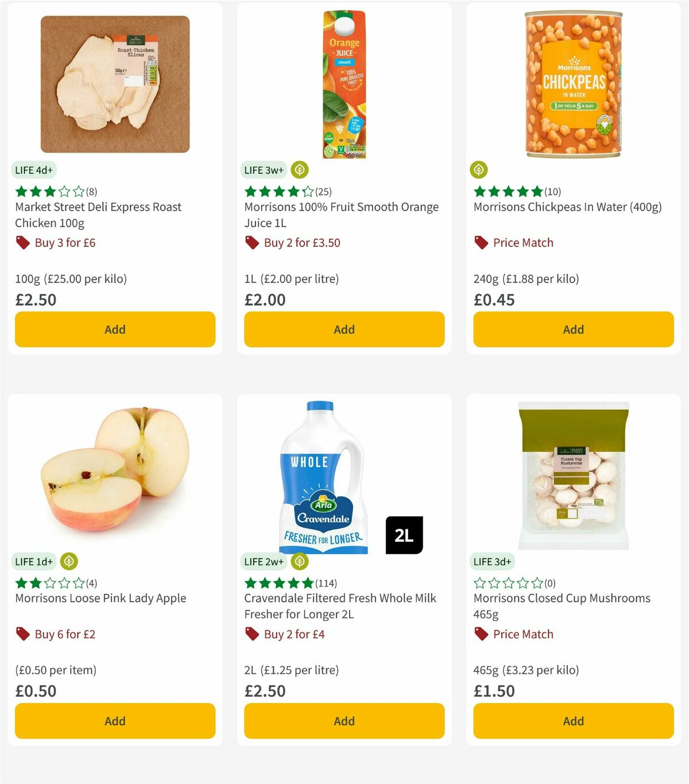689x784 pixels.
Task: Add Cravendale Whole Milk 2L to basket
Action: [343, 721]
